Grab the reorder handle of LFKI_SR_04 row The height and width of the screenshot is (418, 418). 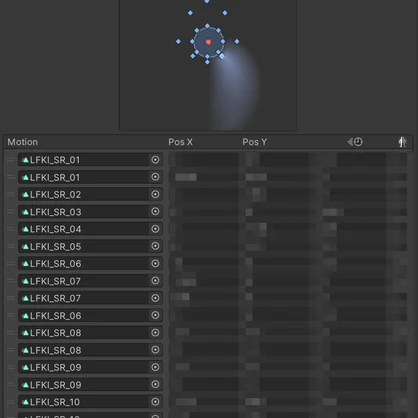point(11,229)
